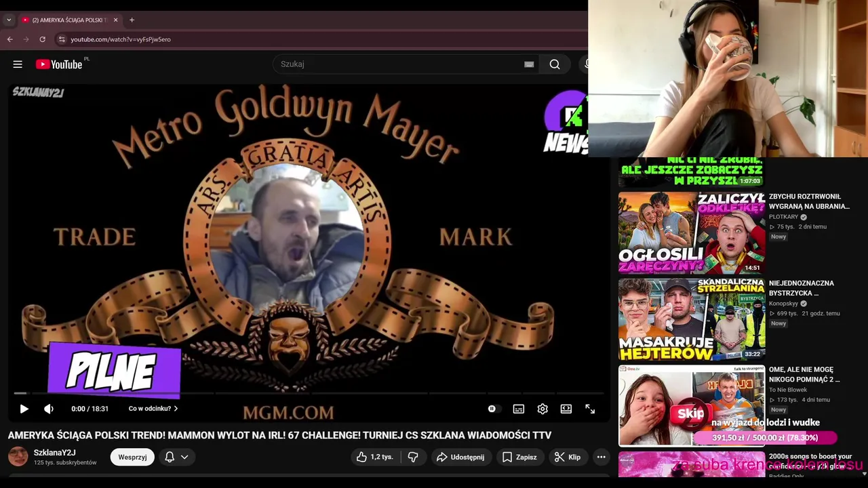Image resolution: width=868 pixels, height=488 pixels.
Task: Open the more actions three-dot menu
Action: [x=601, y=457]
